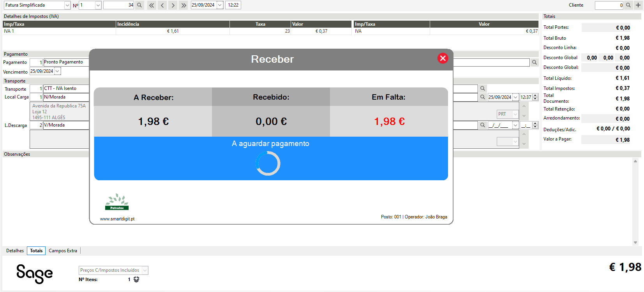Image resolution: width=644 pixels, height=292 pixels.
Task: Switch to Campos Extra tab
Action: (x=63, y=251)
